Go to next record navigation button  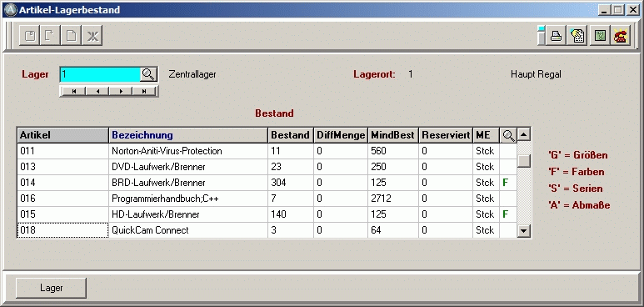coord(121,92)
